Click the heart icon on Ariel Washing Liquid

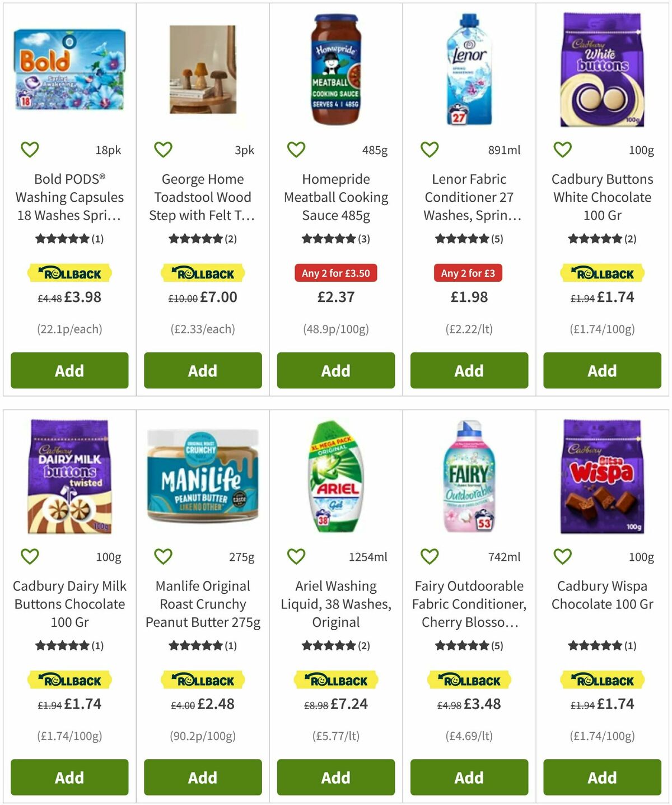[x=296, y=556]
